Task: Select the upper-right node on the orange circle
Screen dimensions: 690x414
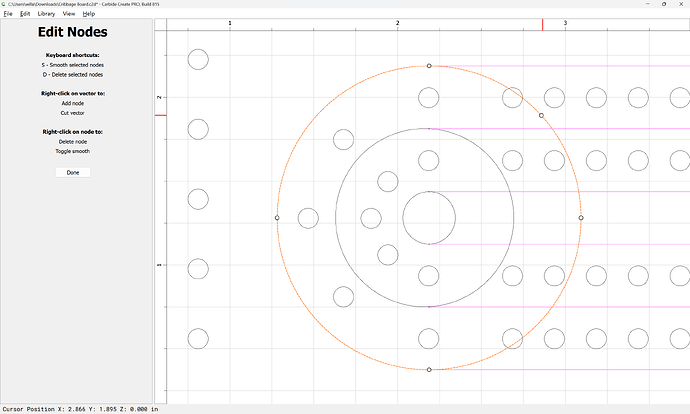Action: [541, 115]
